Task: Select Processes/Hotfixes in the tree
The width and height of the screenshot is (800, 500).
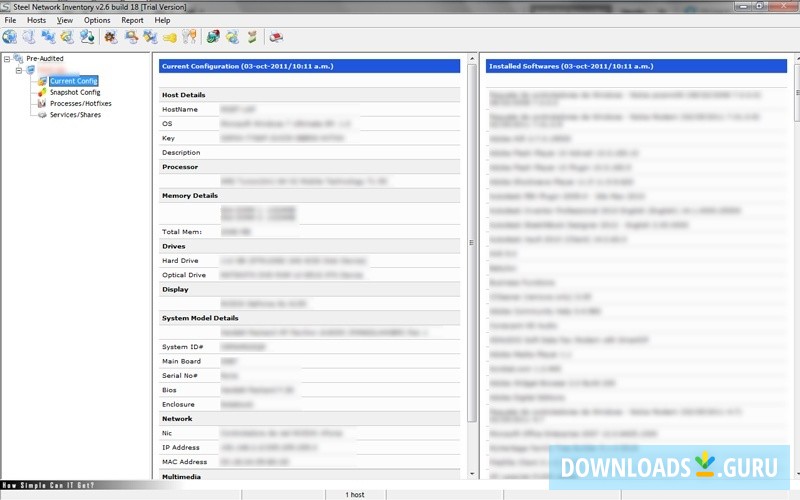Action: 81,104
